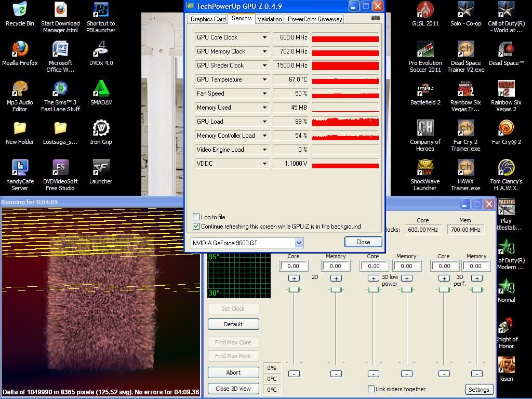Viewport: 532px width, 399px height.
Task: Launch Battlefield 2 desktop icon
Action: click(425, 93)
